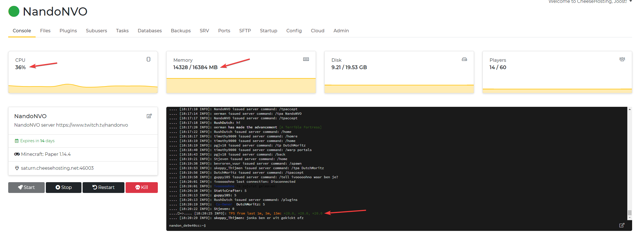The image size is (644, 236).
Task: Restart the server
Action: [103, 187]
